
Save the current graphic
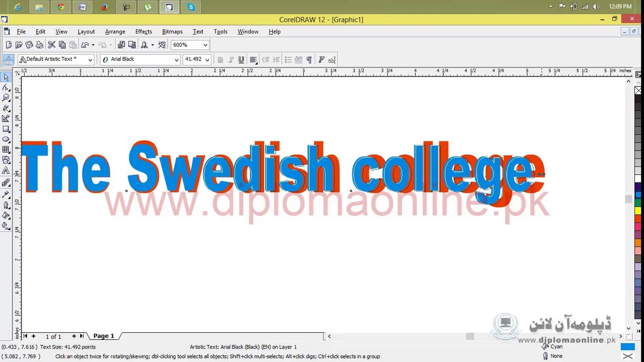pyautogui.click(x=29, y=45)
